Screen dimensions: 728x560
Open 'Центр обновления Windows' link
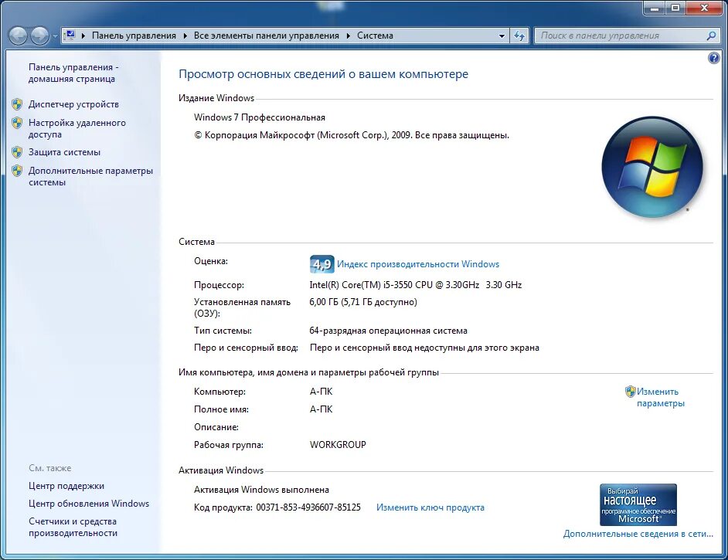[89, 504]
